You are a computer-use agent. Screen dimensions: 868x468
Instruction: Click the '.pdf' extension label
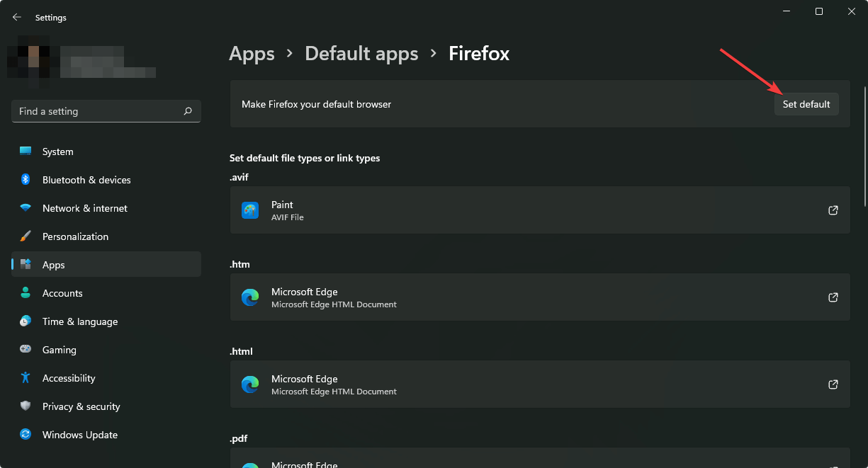(x=239, y=438)
